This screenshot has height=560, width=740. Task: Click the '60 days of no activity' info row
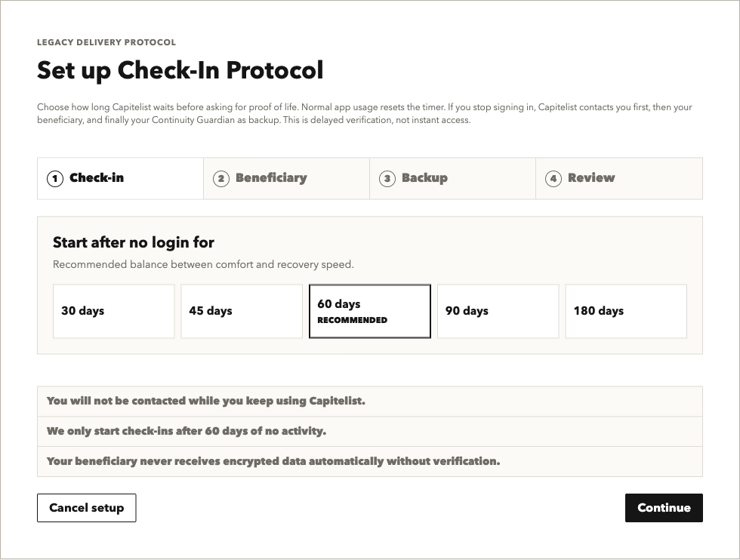[x=370, y=431]
